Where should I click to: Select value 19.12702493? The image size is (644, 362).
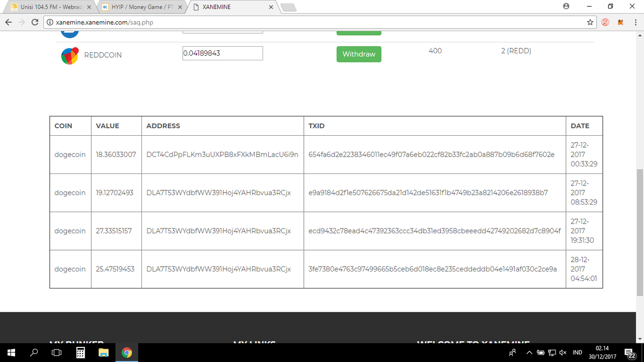(x=115, y=193)
